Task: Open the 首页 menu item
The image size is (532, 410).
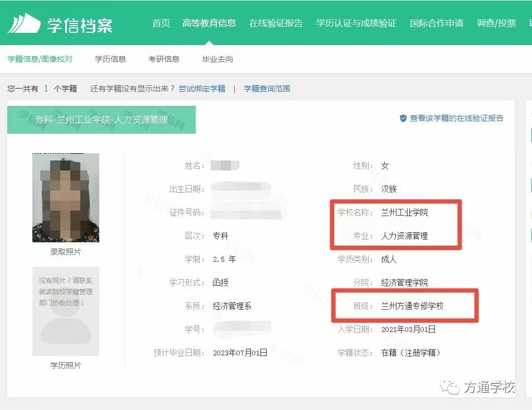Action: click(x=161, y=23)
